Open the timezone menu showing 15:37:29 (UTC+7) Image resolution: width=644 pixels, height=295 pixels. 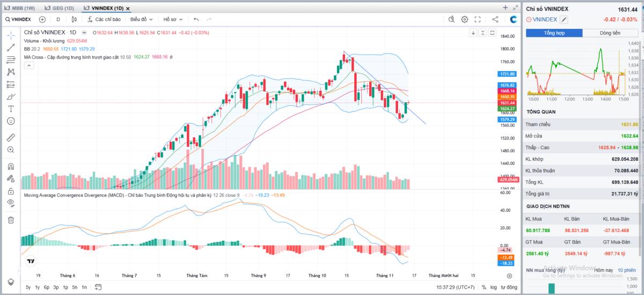click(456, 287)
